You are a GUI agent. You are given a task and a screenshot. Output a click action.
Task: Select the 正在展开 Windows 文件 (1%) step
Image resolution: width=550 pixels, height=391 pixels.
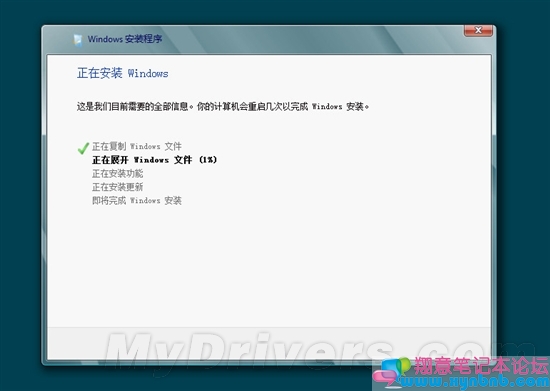tap(155, 160)
